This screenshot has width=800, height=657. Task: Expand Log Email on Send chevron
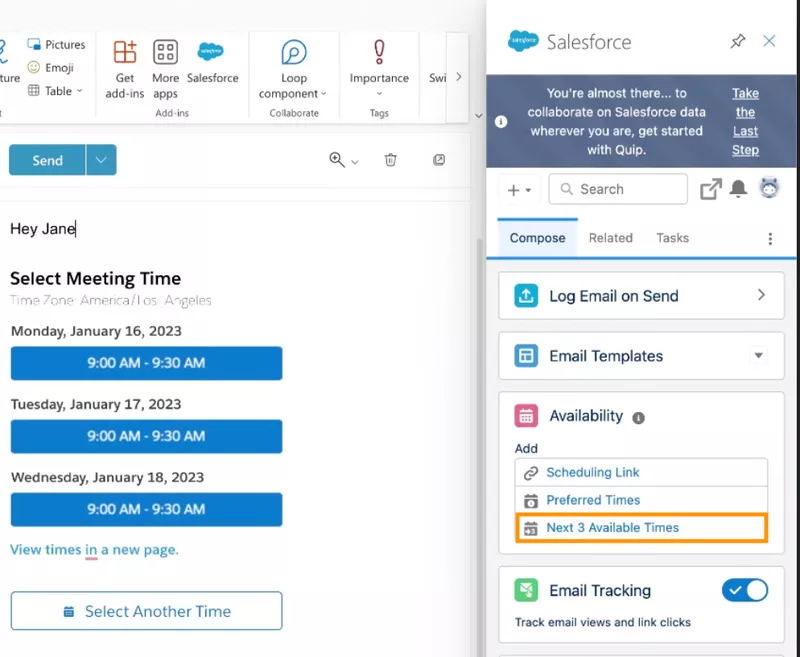click(761, 296)
